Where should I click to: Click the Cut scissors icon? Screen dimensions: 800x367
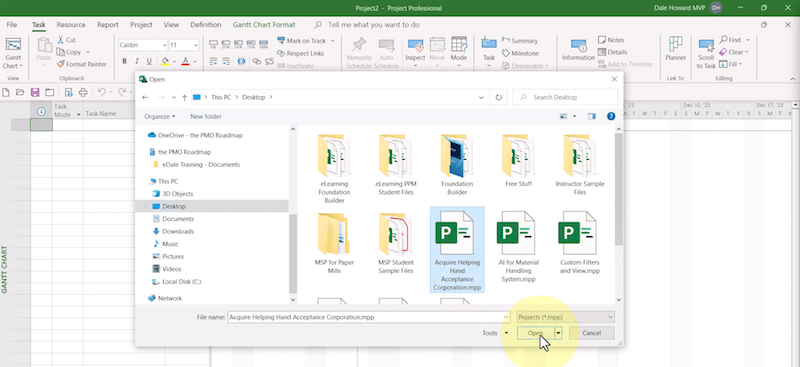coord(61,40)
